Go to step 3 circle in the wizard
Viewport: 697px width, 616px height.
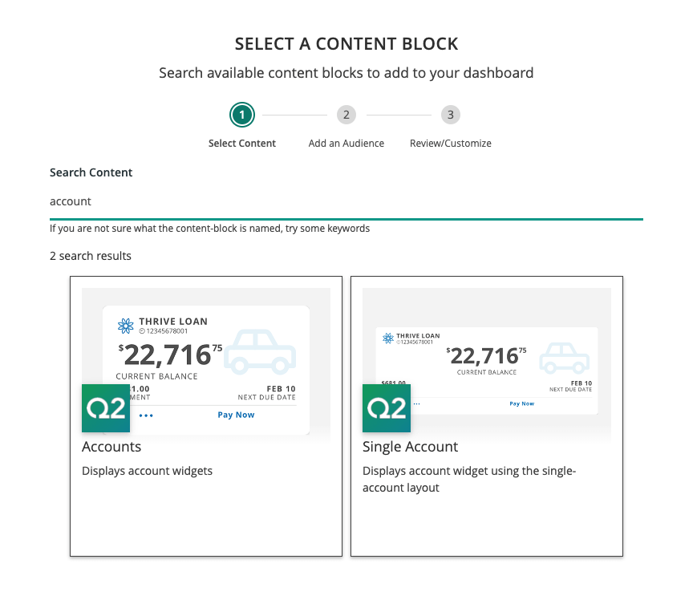[x=450, y=115]
